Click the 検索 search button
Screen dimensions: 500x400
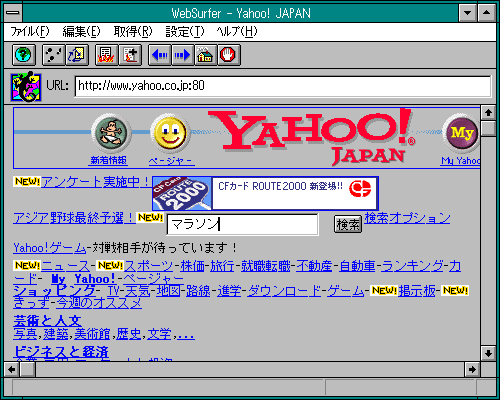tap(348, 224)
